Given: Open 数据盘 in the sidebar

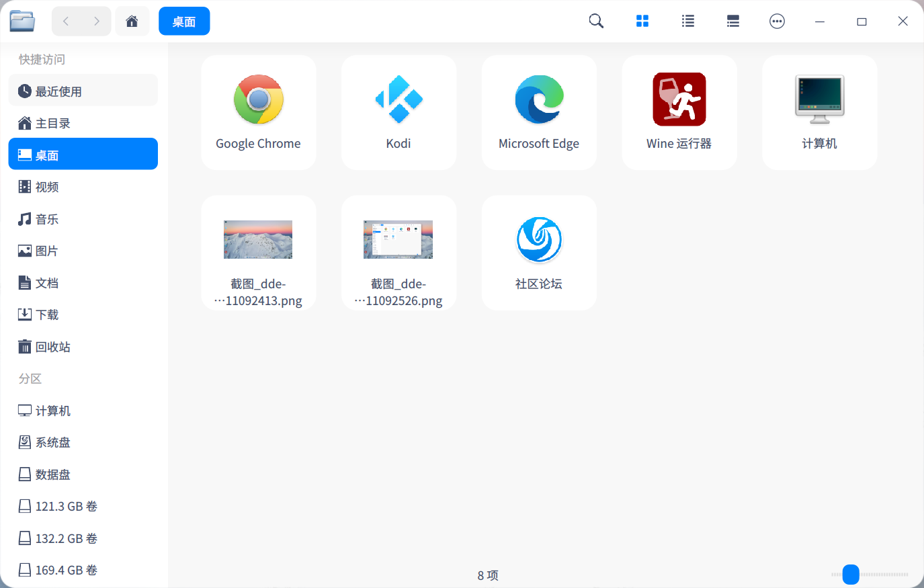Looking at the screenshot, I should point(83,474).
